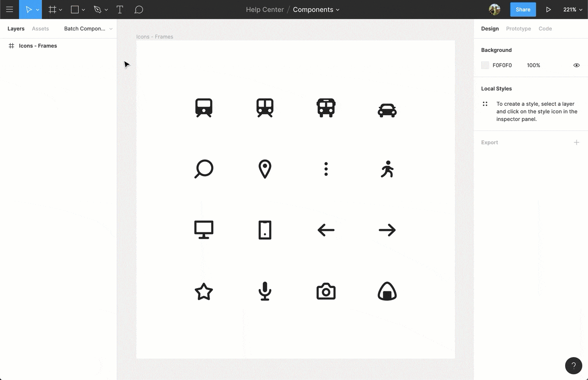Open the help question mark bubble
This screenshot has width=588, height=380.
tap(573, 366)
